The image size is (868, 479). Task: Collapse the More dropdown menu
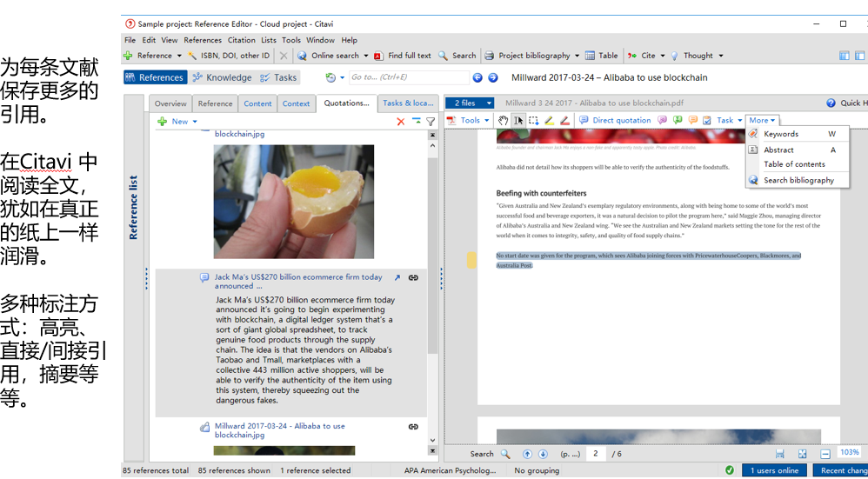point(762,120)
